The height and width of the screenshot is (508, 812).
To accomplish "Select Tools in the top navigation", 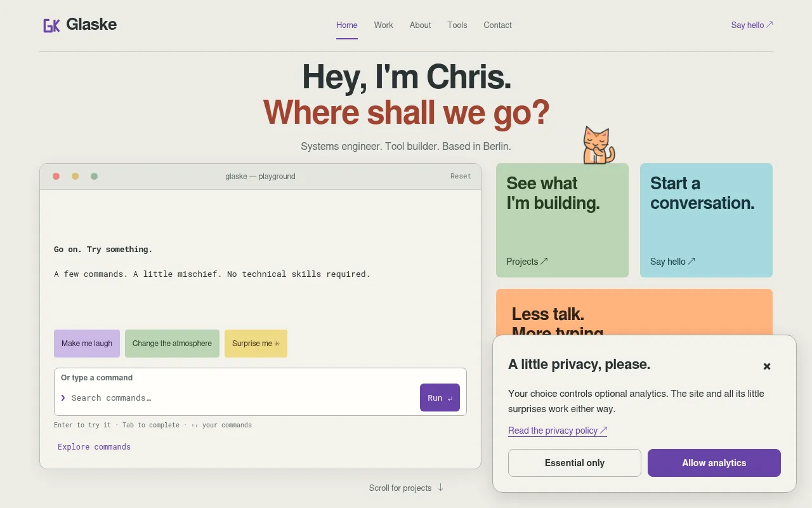I will (x=457, y=25).
